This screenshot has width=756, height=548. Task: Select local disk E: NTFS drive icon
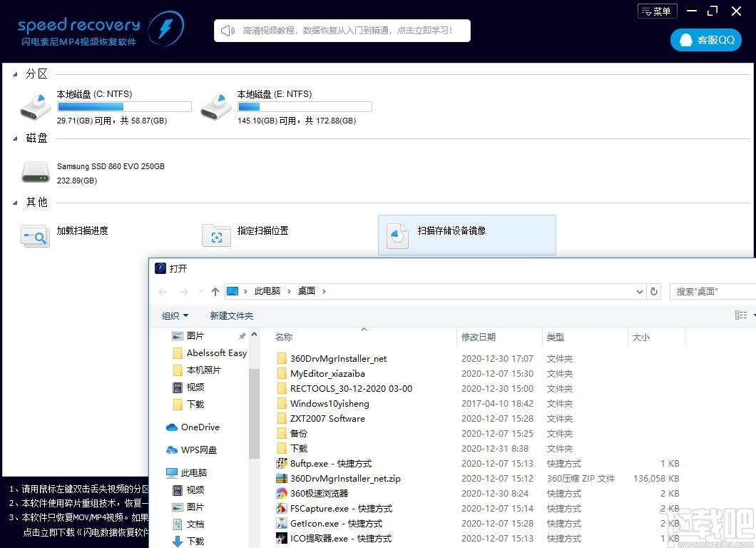pos(216,107)
